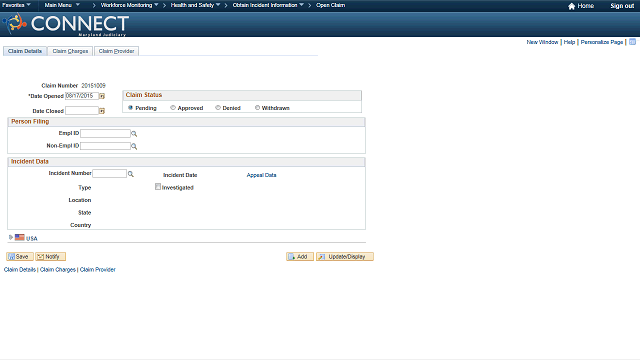Click the Empl ID input field

coord(105,133)
